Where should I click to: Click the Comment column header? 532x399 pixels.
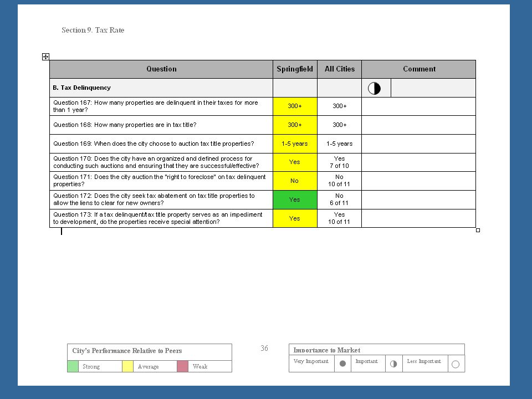pyautogui.click(x=419, y=69)
